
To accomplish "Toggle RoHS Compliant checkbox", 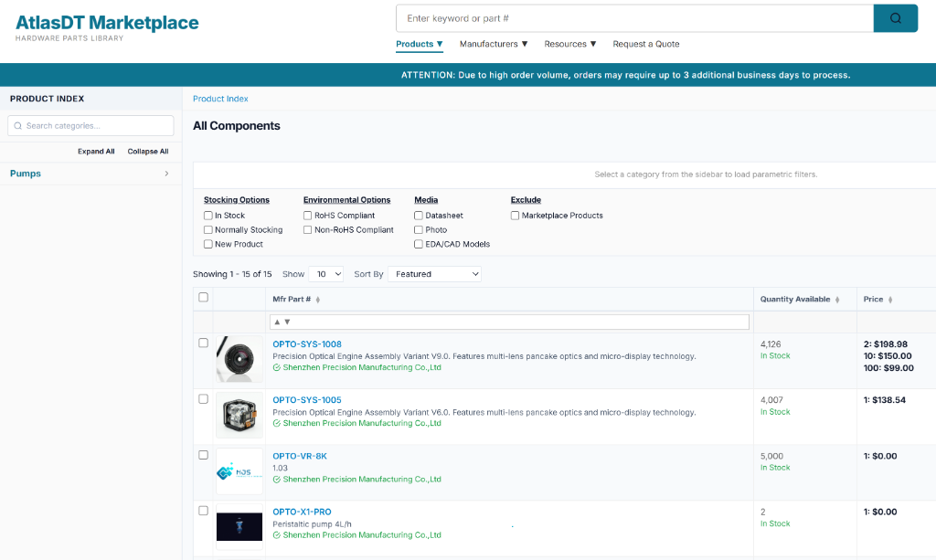I will tap(307, 216).
